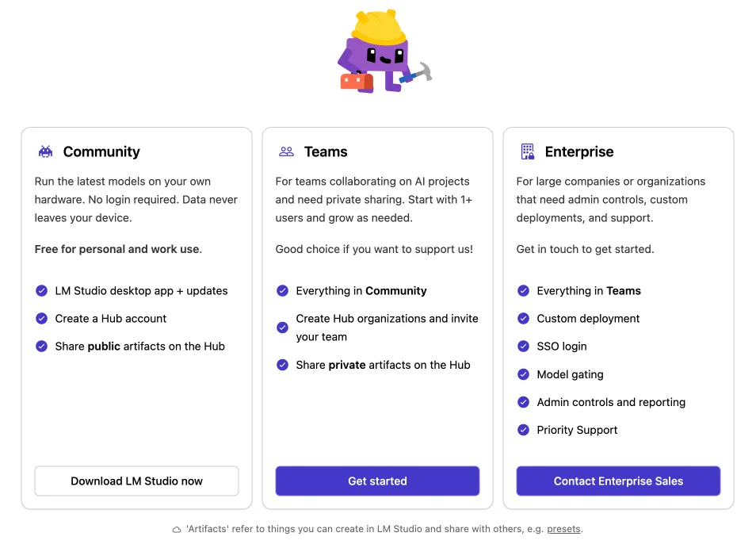This screenshot has width=756, height=548.
Task: Click the cloud icon beside Artifacts note
Action: point(177,529)
